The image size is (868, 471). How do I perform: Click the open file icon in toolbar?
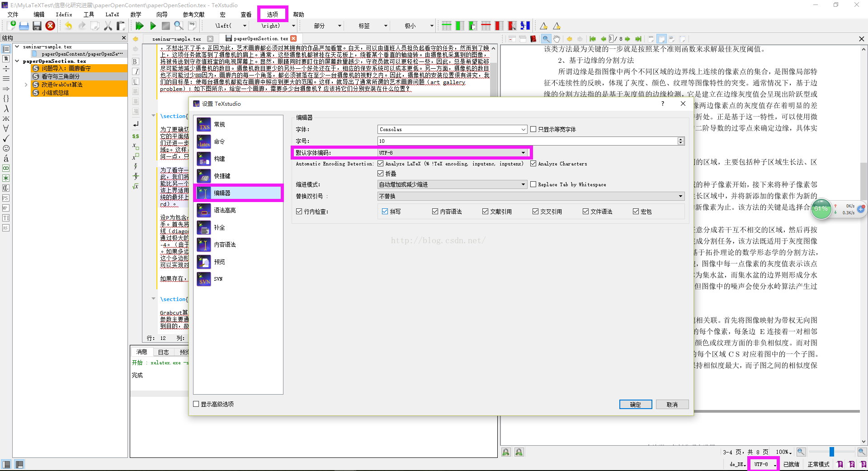click(24, 26)
